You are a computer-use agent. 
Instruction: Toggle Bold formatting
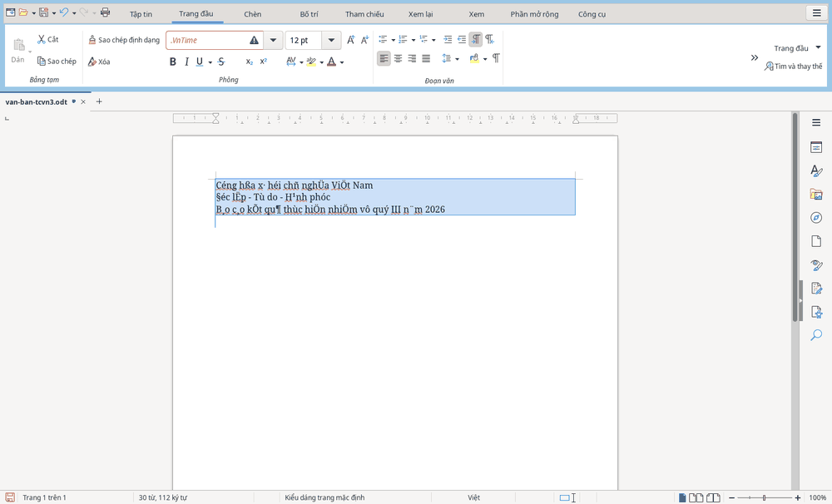coord(172,62)
